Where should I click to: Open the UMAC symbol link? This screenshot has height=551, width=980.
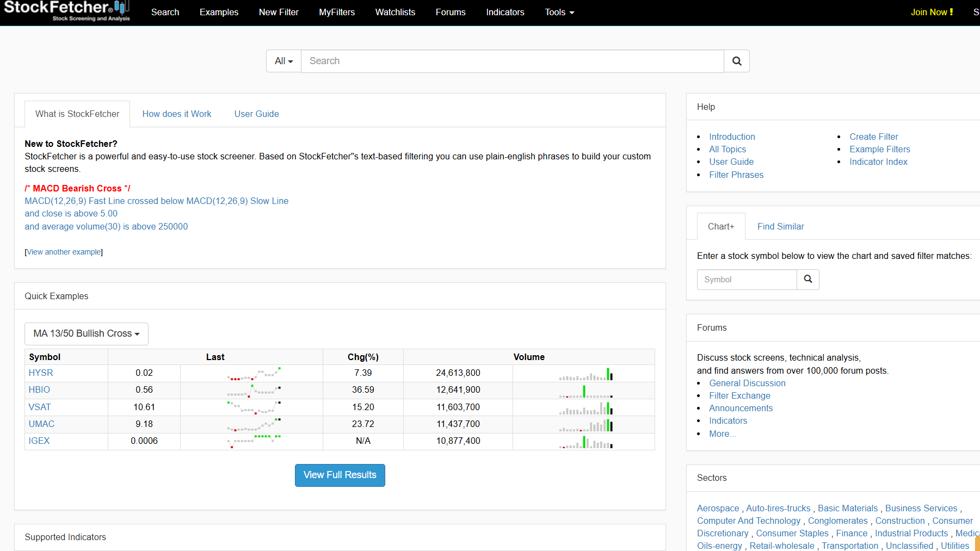(41, 424)
